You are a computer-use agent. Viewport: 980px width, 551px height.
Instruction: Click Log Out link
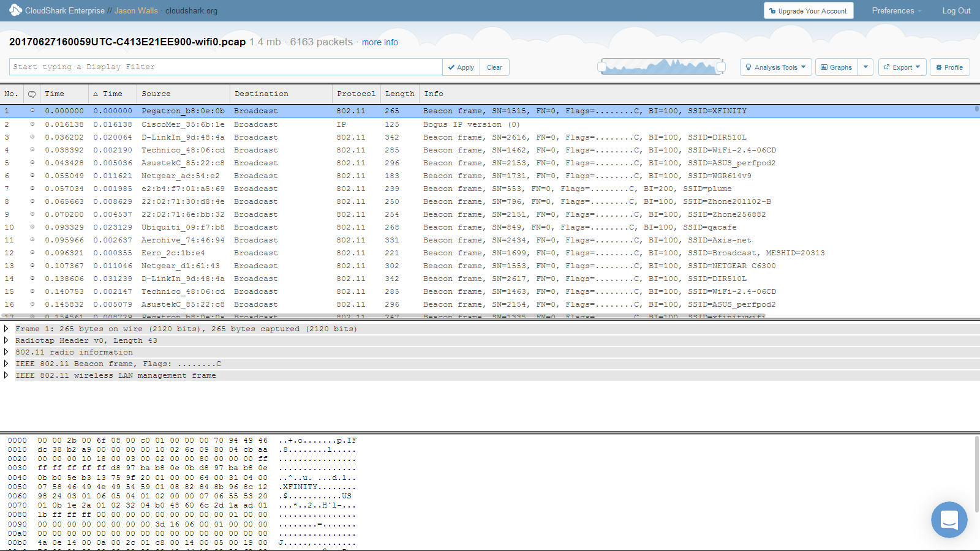(x=956, y=11)
